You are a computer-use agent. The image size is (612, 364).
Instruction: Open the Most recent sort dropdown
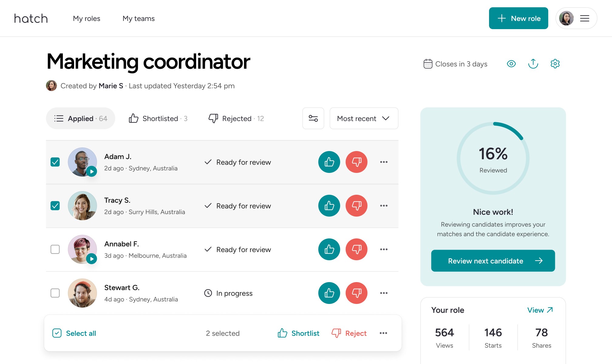coord(364,118)
